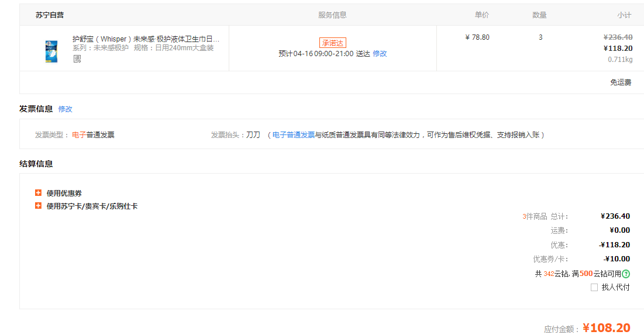644x335 pixels.
Task: Click the ¥108.20 payable amount
Action: [607, 327]
